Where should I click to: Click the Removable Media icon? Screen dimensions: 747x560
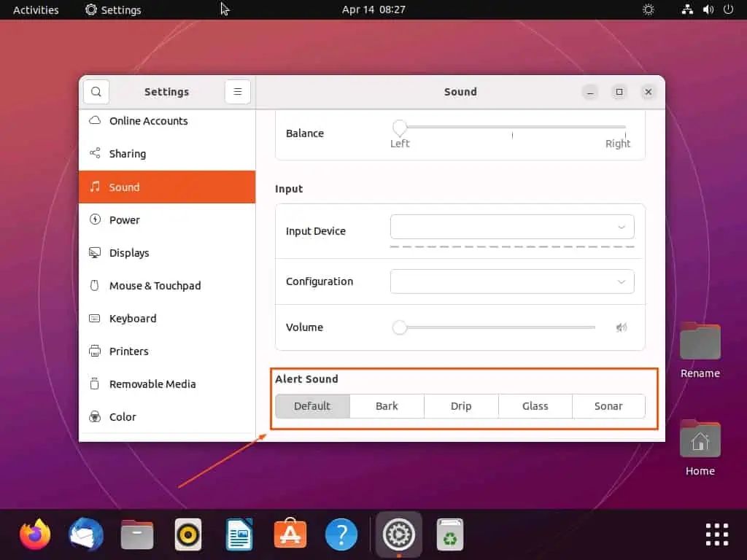(x=95, y=384)
